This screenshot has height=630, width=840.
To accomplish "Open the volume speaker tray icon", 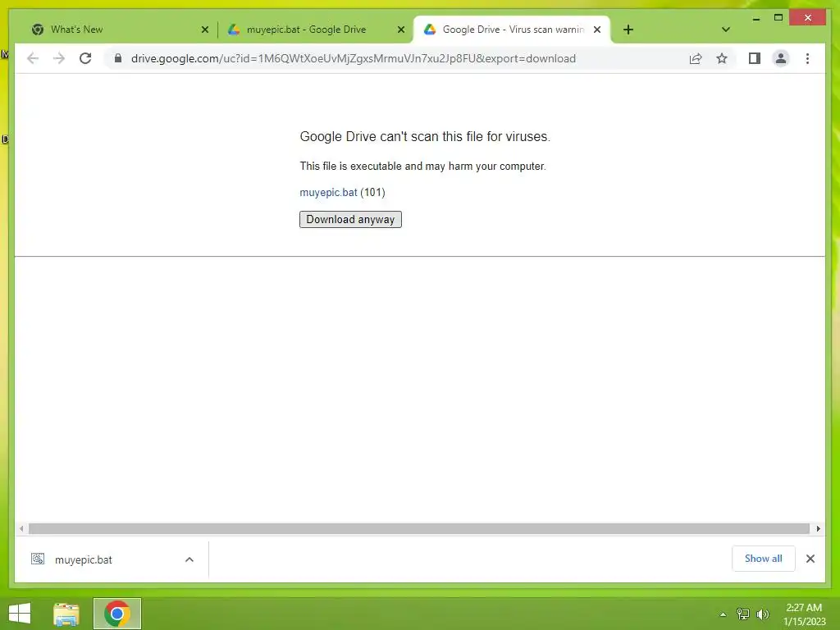I will [762, 614].
